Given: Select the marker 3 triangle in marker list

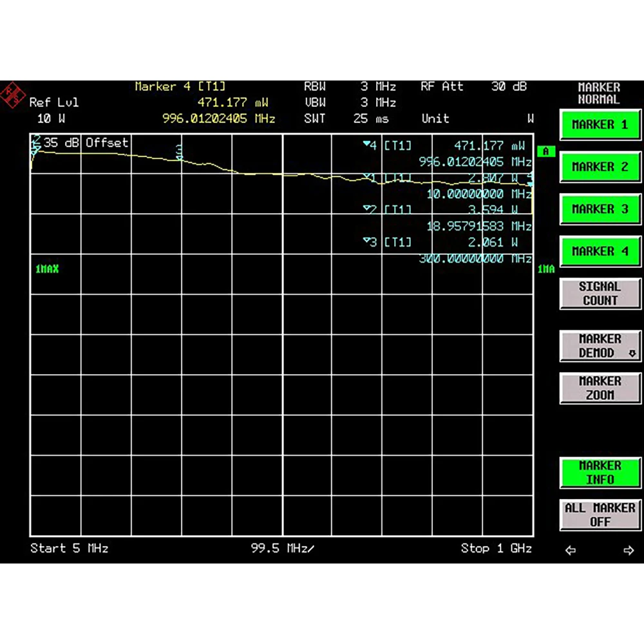Looking at the screenshot, I should tap(366, 242).
